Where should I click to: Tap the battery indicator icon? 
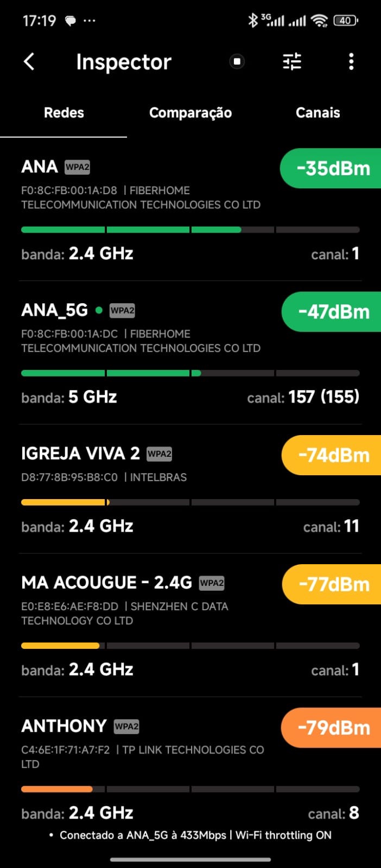(x=346, y=21)
